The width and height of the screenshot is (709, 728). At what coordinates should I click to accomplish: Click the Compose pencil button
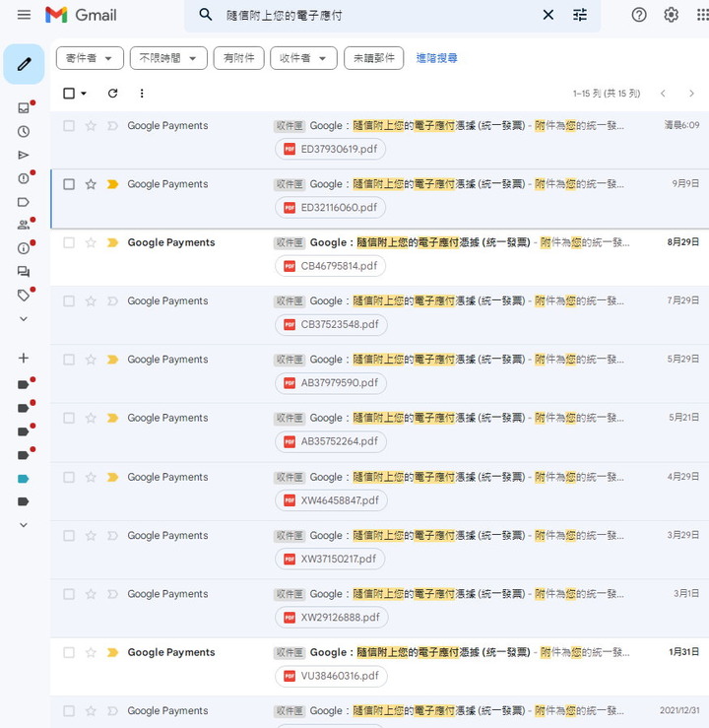25,64
